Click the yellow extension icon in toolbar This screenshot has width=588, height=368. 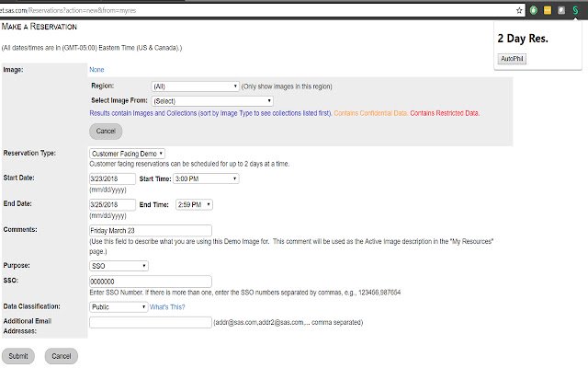(x=548, y=10)
